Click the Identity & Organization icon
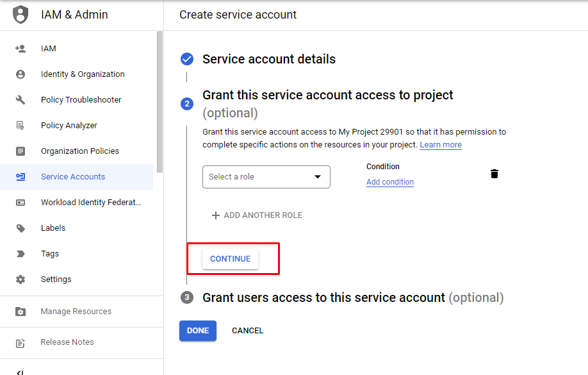This screenshot has width=588, height=375. pos(20,74)
